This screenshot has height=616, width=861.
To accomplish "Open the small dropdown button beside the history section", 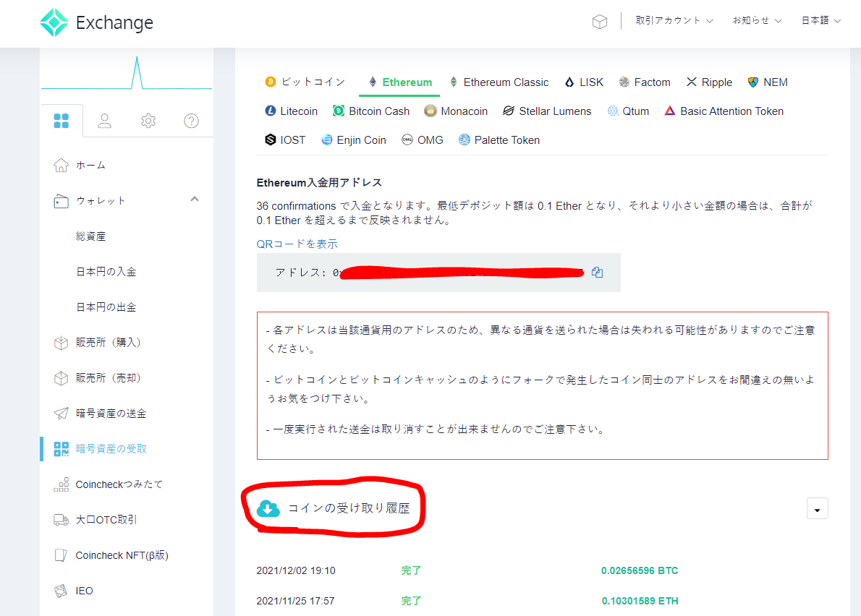I will pos(817,508).
